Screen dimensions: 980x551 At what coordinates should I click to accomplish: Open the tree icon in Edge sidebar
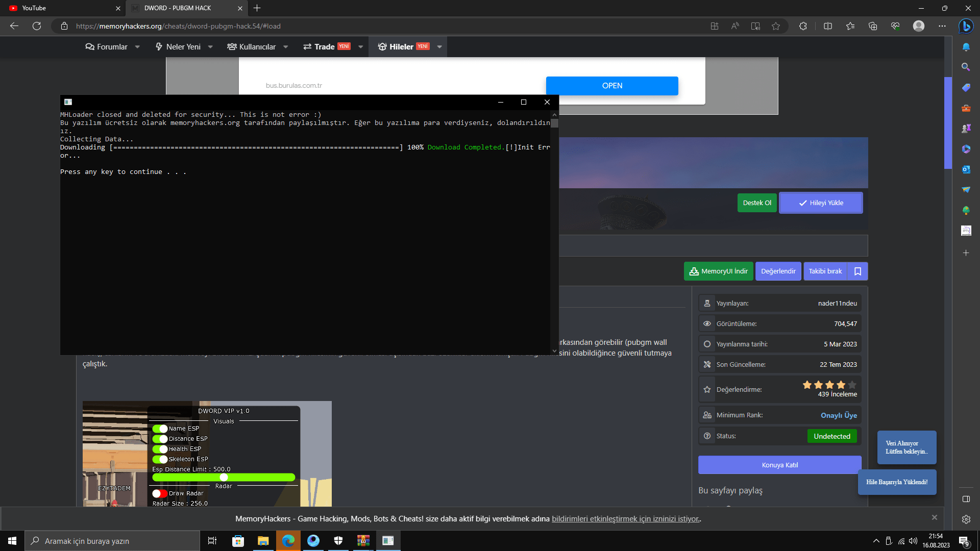click(x=966, y=210)
